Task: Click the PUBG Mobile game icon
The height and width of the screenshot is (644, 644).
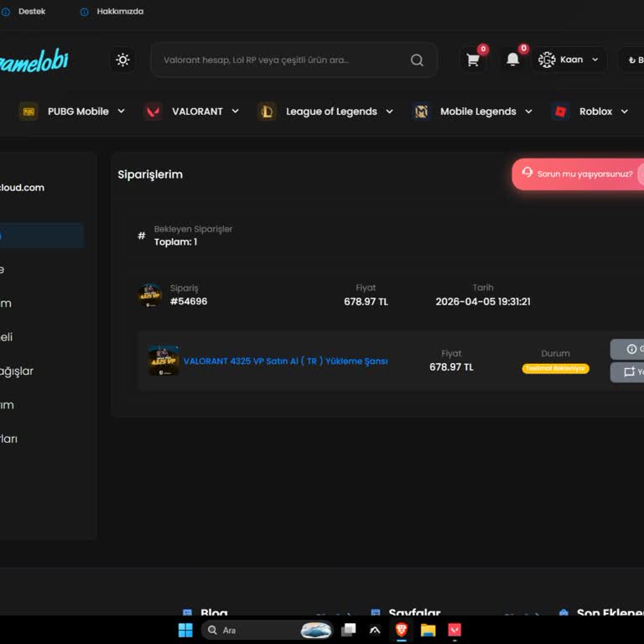Action: tap(29, 112)
